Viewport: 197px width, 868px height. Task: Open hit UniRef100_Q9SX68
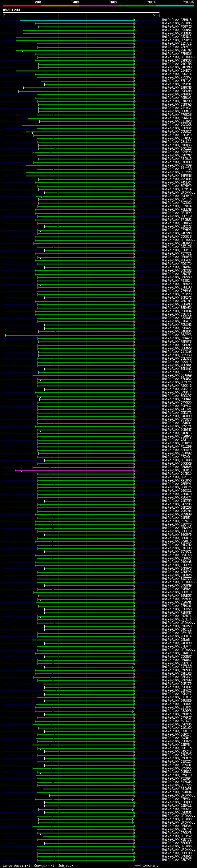pyautogui.click(x=177, y=125)
